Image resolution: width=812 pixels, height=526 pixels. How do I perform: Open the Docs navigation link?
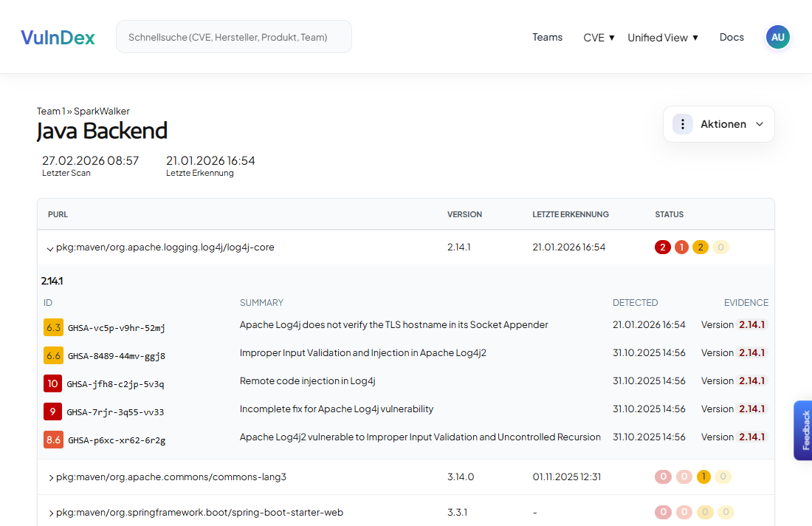tap(732, 37)
